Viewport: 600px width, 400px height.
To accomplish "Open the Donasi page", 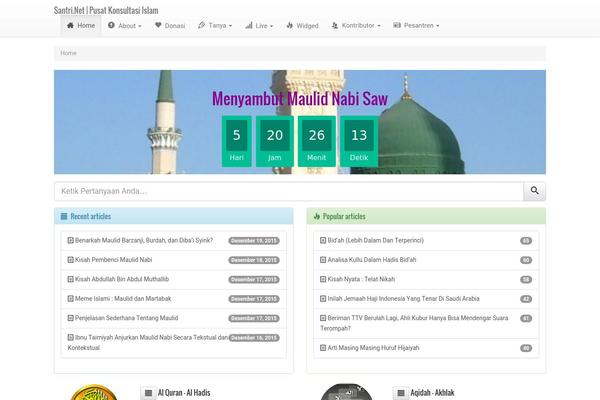I will tap(170, 26).
